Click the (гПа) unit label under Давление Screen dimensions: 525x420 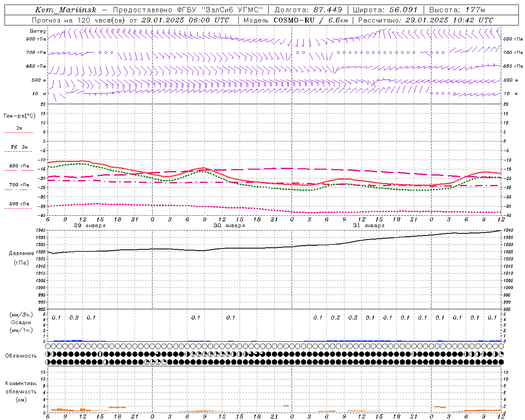point(21,262)
